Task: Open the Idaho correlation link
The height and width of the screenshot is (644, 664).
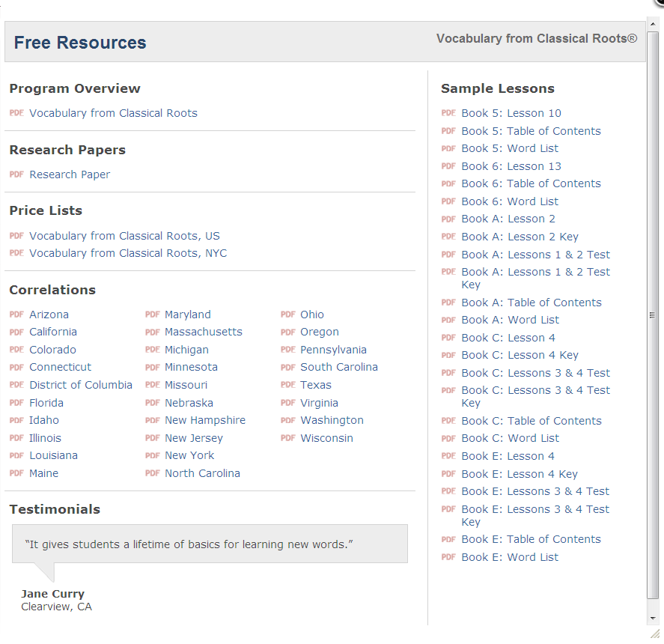Action: tap(44, 420)
